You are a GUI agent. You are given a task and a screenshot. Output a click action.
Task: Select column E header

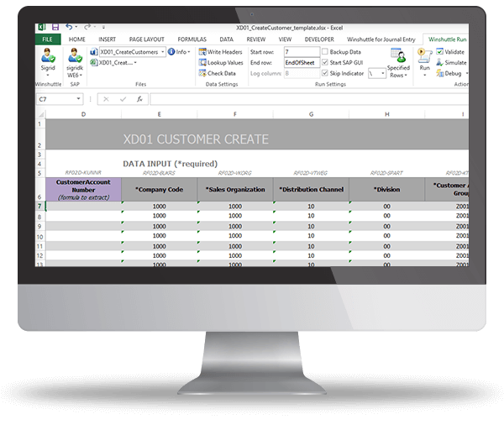(x=159, y=114)
